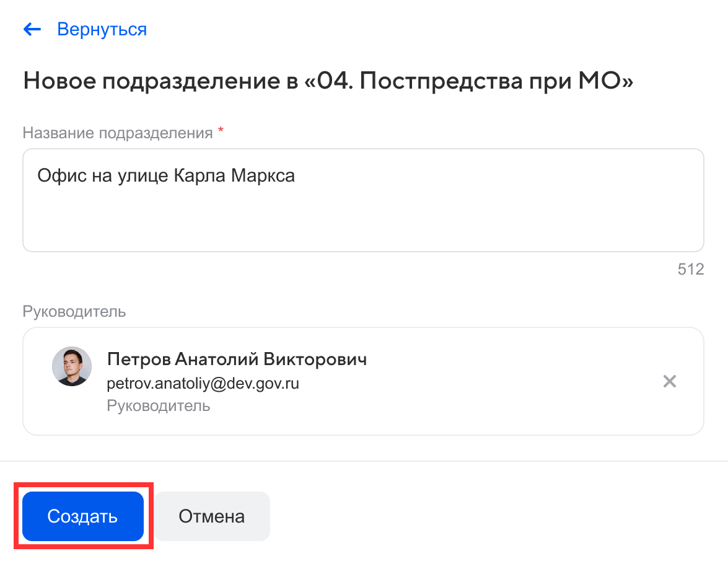Remove the selected manager with the X icon

click(x=669, y=381)
